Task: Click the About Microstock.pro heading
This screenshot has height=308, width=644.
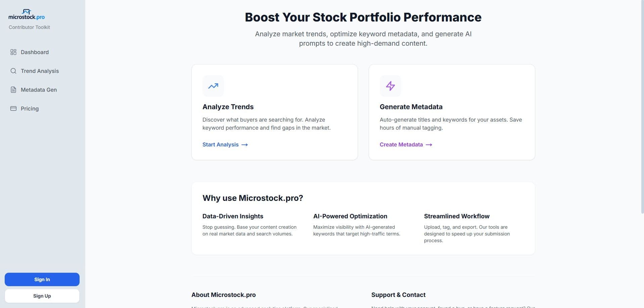Action: 223,295
